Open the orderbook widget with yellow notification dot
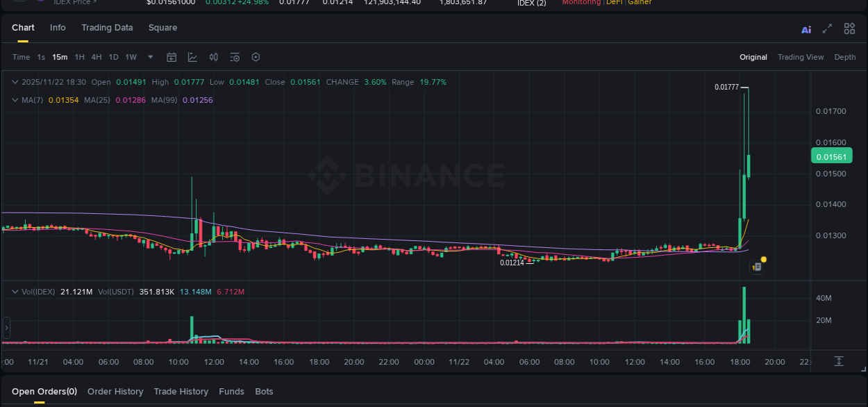 coord(756,266)
